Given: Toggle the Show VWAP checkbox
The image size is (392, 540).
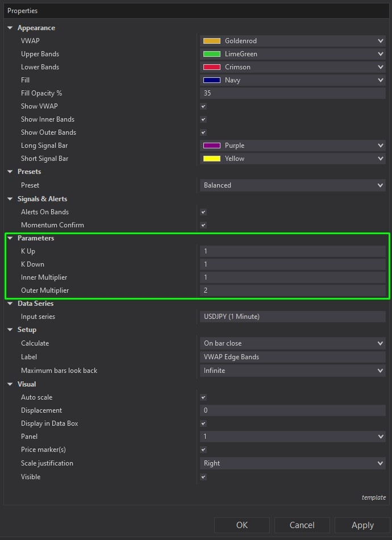Looking at the screenshot, I should click(203, 106).
